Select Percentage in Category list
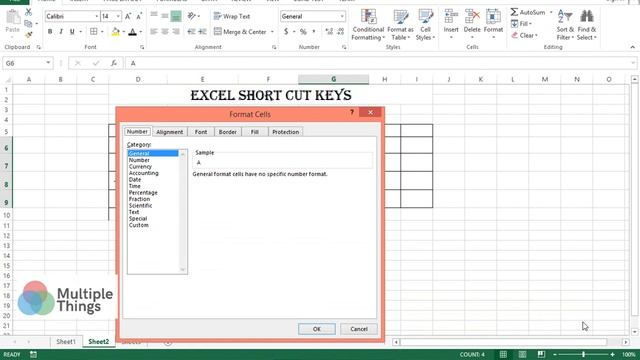Image resolution: width=640 pixels, height=360 pixels. click(x=143, y=193)
